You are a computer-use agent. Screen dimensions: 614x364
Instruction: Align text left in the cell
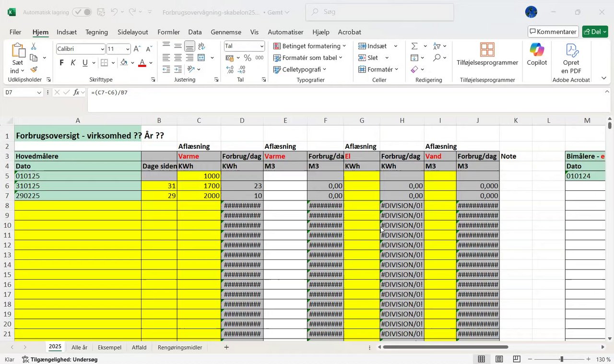pyautogui.click(x=166, y=58)
